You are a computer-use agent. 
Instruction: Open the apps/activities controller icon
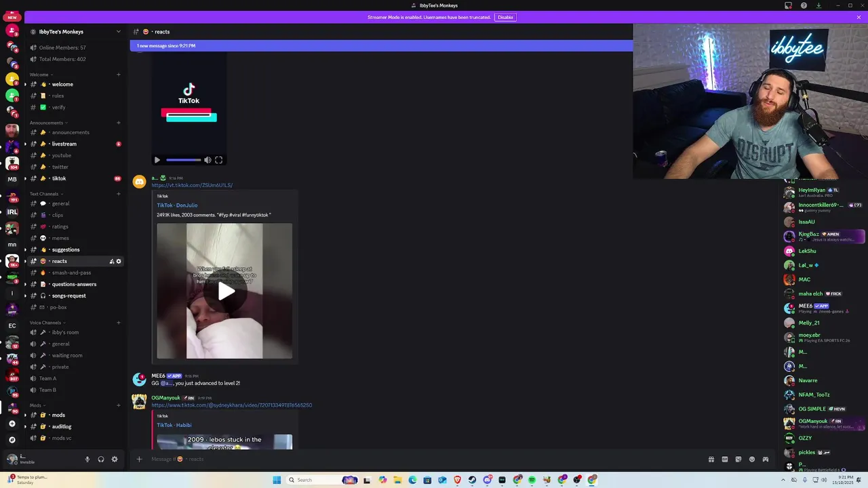[x=766, y=460]
